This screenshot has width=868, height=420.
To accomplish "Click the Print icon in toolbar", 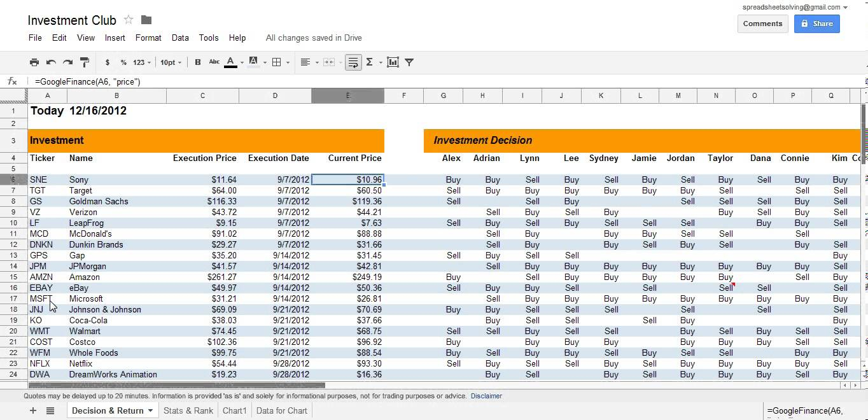I will (x=34, y=62).
